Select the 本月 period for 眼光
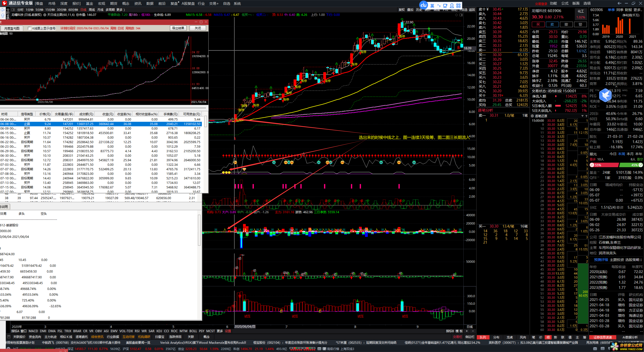 pos(630,154)
